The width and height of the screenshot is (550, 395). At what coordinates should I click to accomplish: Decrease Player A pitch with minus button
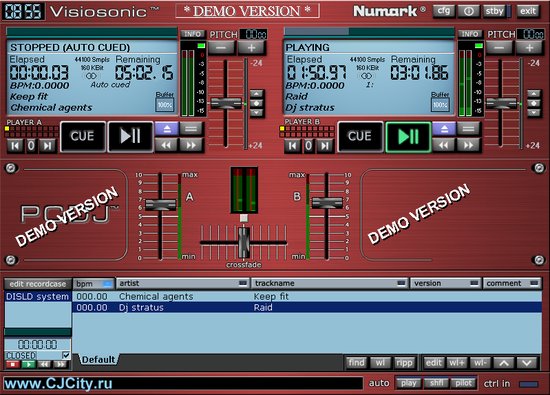coord(221,48)
